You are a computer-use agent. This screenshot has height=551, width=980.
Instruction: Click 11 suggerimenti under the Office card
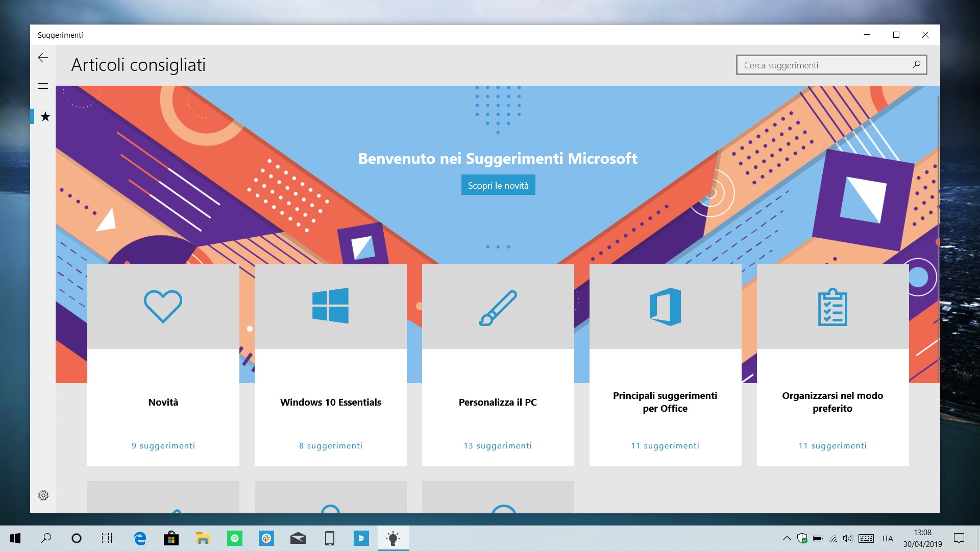click(665, 445)
